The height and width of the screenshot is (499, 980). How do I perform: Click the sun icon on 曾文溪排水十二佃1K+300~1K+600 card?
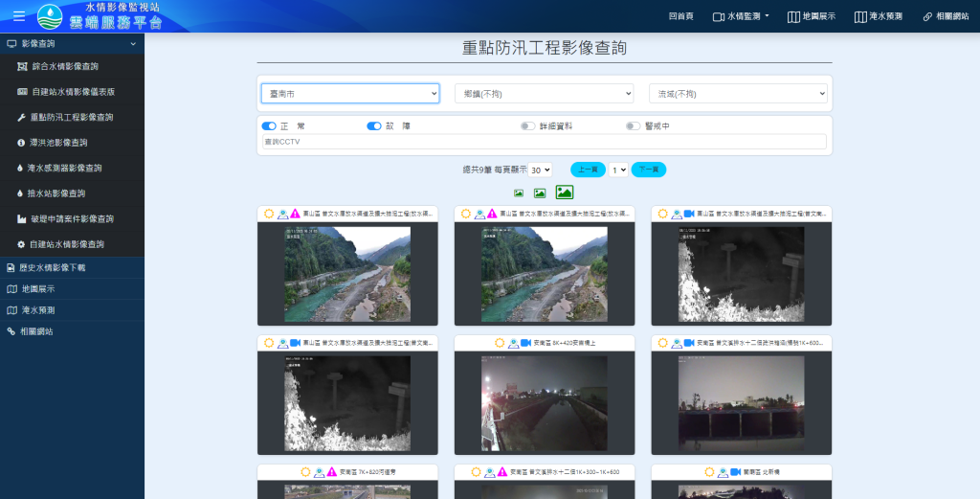click(476, 471)
